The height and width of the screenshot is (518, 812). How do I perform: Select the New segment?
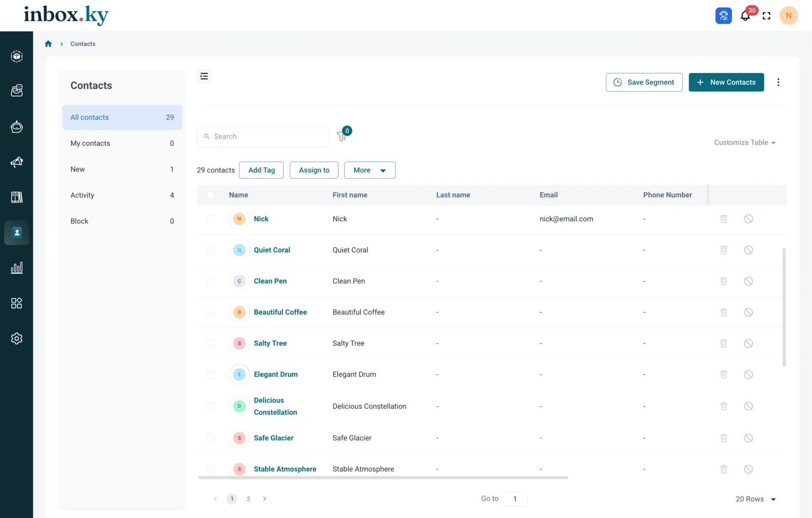(x=122, y=169)
